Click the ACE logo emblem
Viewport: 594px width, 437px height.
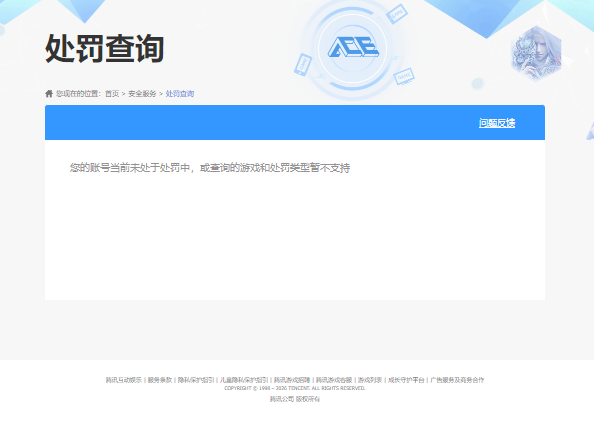coord(353,48)
